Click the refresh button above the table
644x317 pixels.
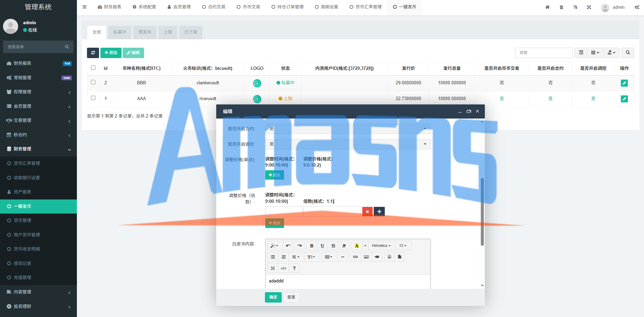(x=93, y=53)
